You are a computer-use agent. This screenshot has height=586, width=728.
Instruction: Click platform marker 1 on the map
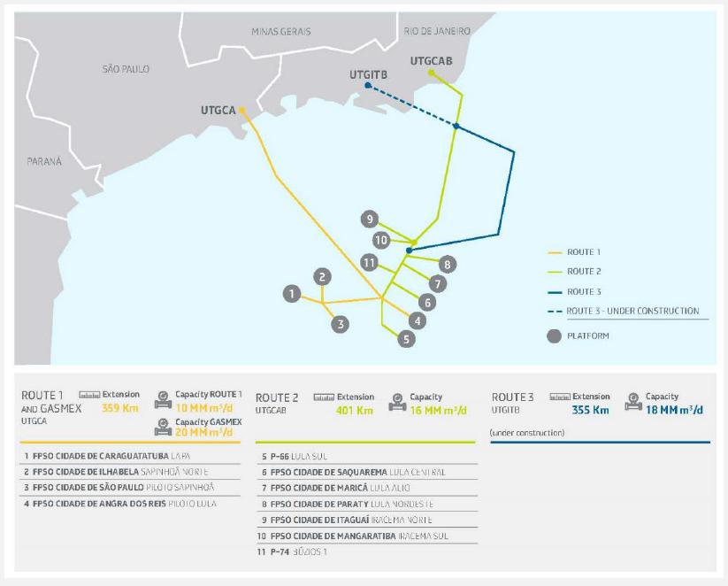coord(288,293)
